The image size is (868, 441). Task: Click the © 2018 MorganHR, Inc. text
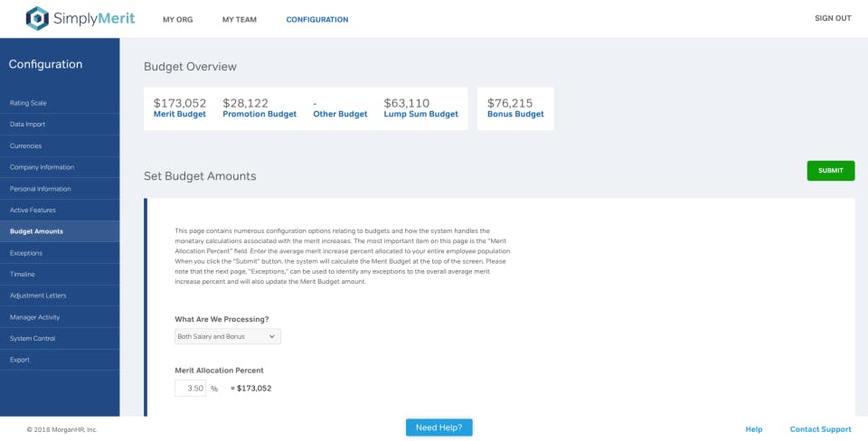click(61, 429)
